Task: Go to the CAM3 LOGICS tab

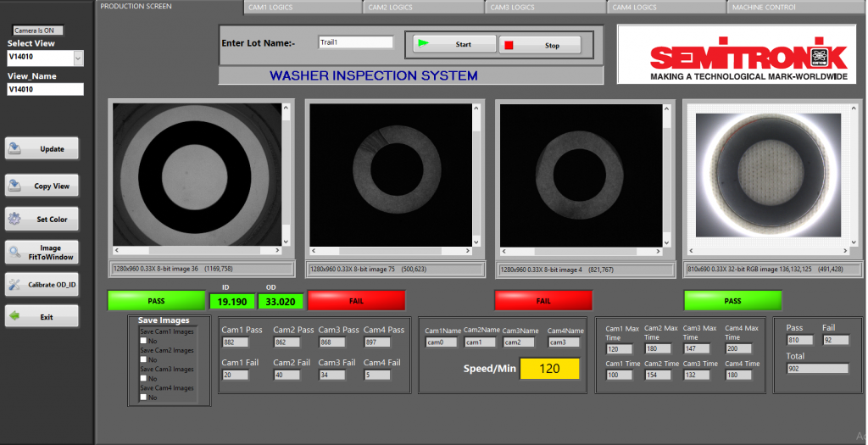Action: pos(512,8)
